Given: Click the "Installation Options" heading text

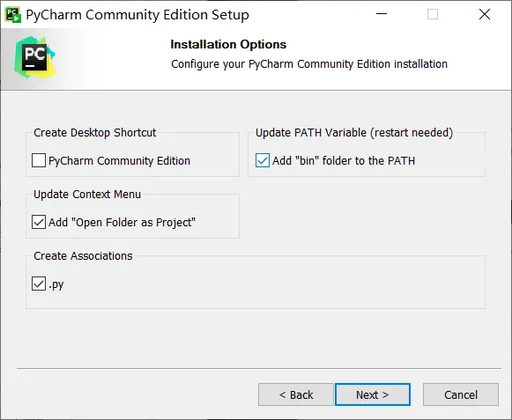Looking at the screenshot, I should pyautogui.click(x=228, y=44).
